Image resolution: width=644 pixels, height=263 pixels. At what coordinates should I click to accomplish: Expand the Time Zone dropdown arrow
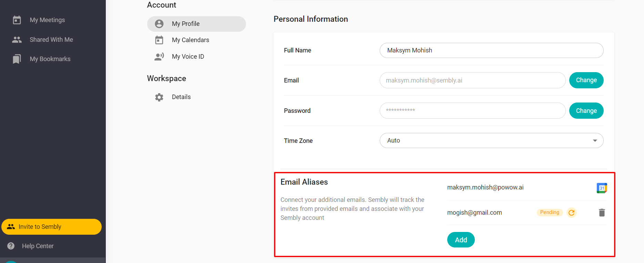coord(595,140)
